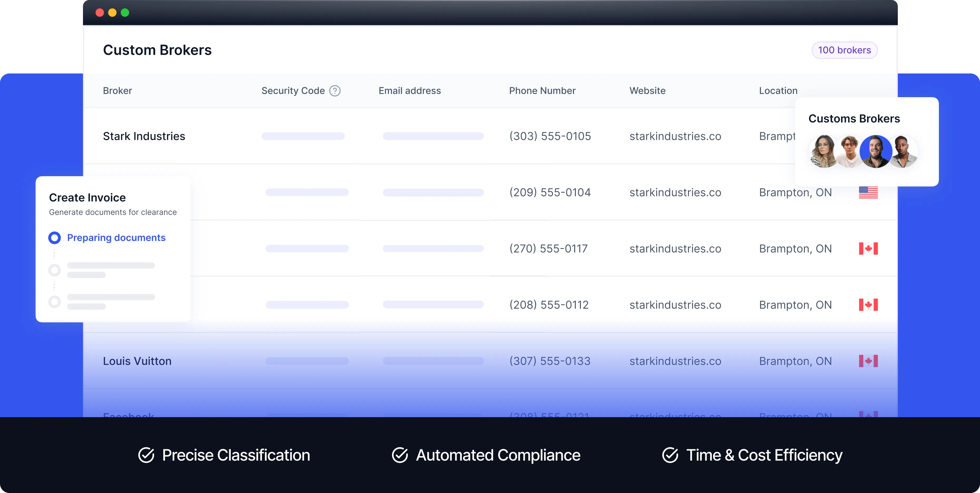Viewport: 980px width, 493px height.
Task: Select the woman with glasses avatar in Customs Brokers
Action: click(823, 151)
